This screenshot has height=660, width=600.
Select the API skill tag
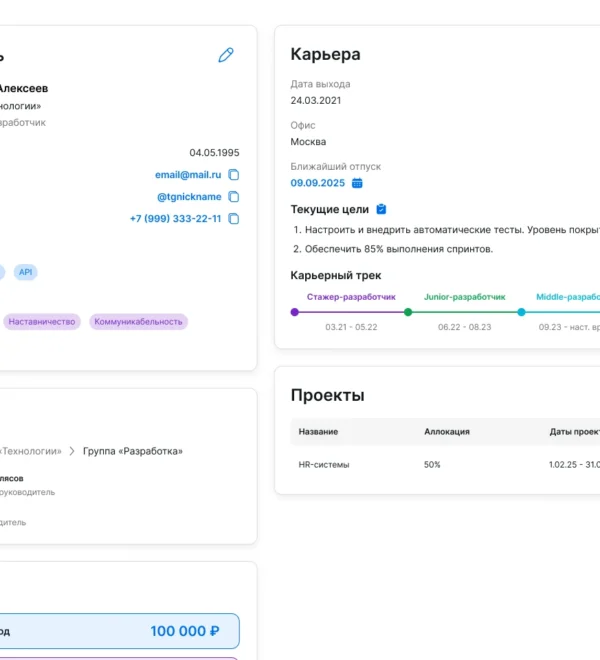coord(26,272)
